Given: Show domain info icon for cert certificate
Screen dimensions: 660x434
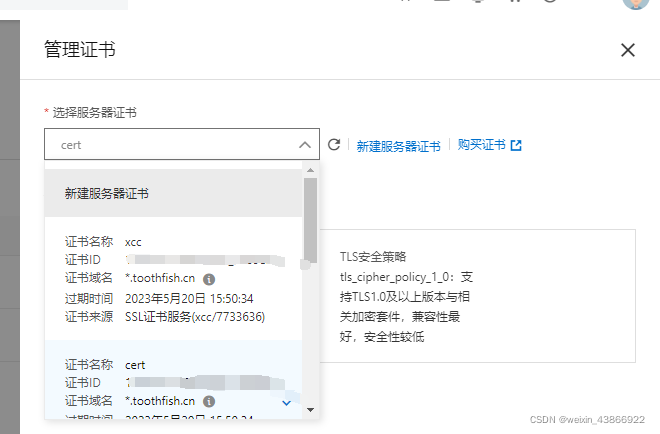Looking at the screenshot, I should point(209,402).
